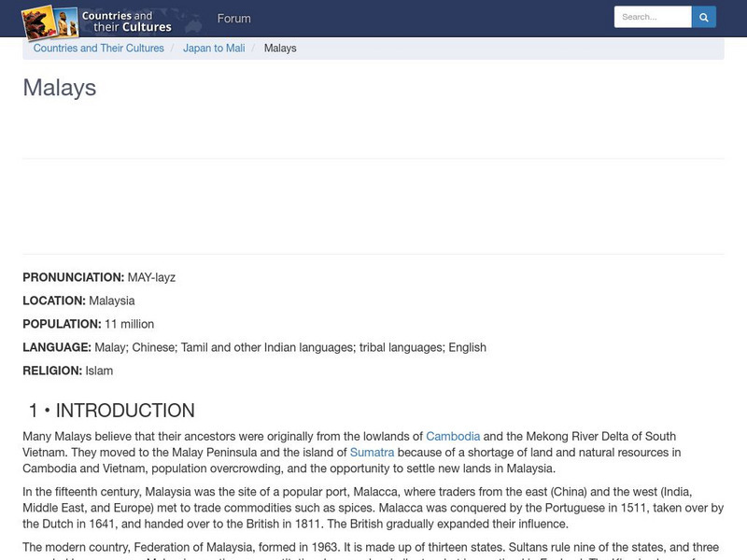
Task: Click the RELIGION: Islam line
Action: tap(67, 371)
